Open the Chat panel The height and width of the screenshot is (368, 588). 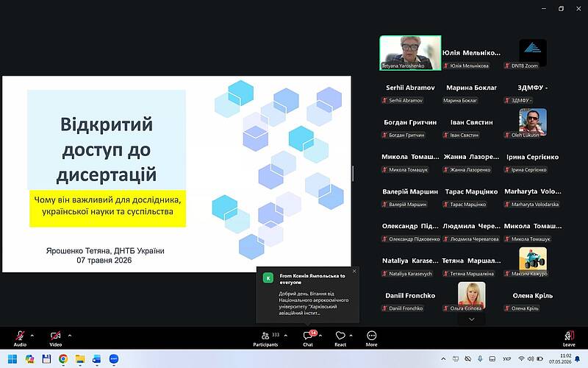point(308,338)
